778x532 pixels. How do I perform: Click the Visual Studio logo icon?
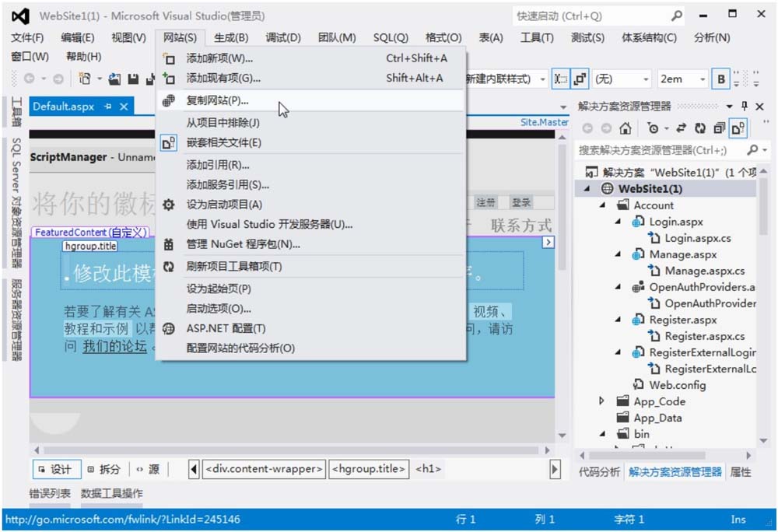point(20,16)
